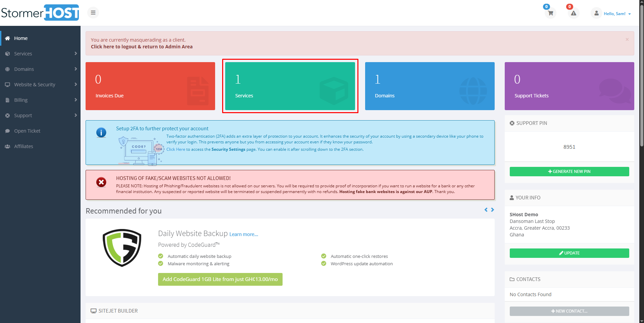Click the CodeGuard shield logo

(122, 248)
